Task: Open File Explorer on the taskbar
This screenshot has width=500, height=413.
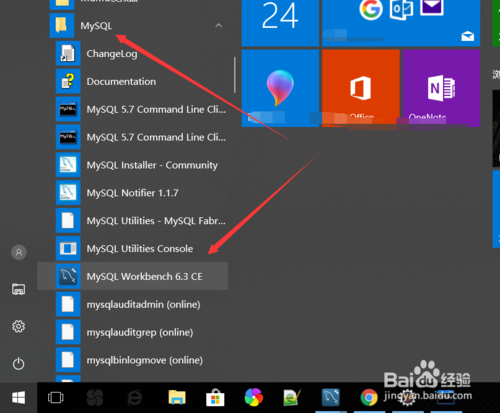Action: (x=177, y=398)
